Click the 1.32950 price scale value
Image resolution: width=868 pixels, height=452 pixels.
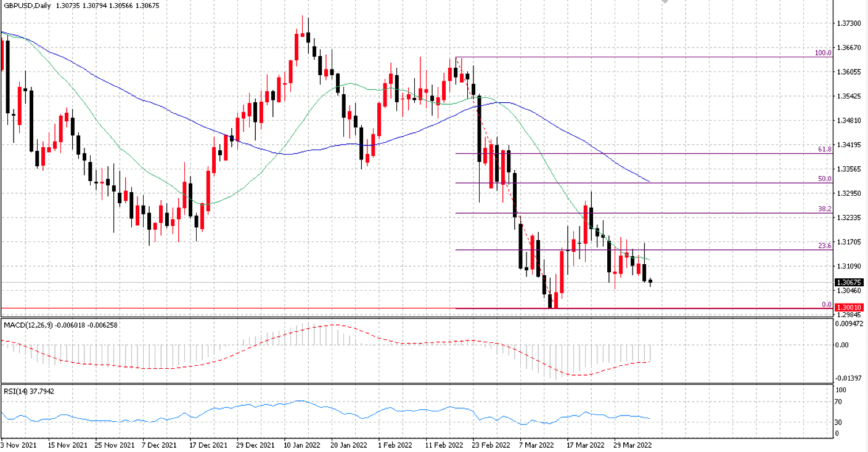click(x=850, y=193)
